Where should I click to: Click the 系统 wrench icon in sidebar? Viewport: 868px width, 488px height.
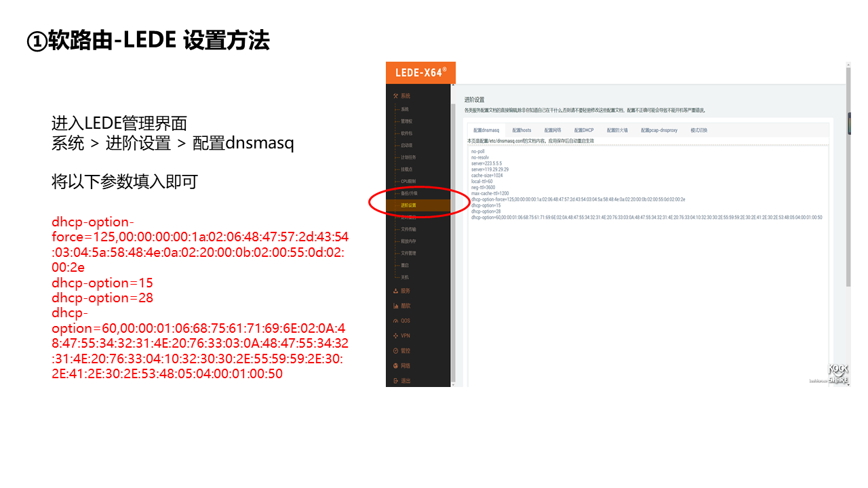click(395, 96)
